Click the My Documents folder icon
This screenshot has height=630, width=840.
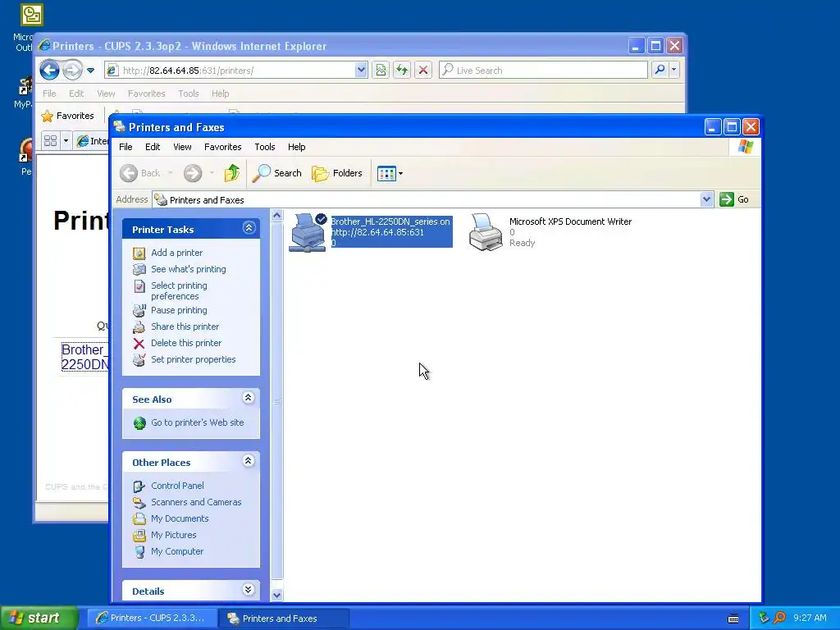coord(139,518)
